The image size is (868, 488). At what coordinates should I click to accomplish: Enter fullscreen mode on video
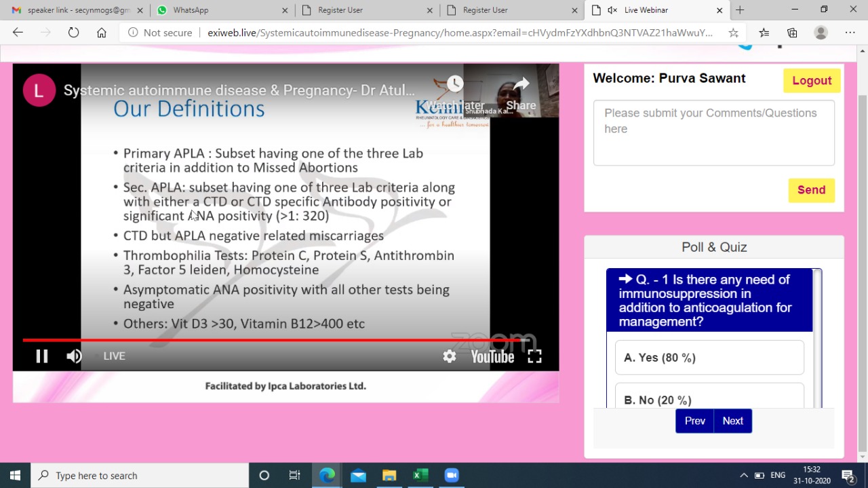tap(534, 356)
